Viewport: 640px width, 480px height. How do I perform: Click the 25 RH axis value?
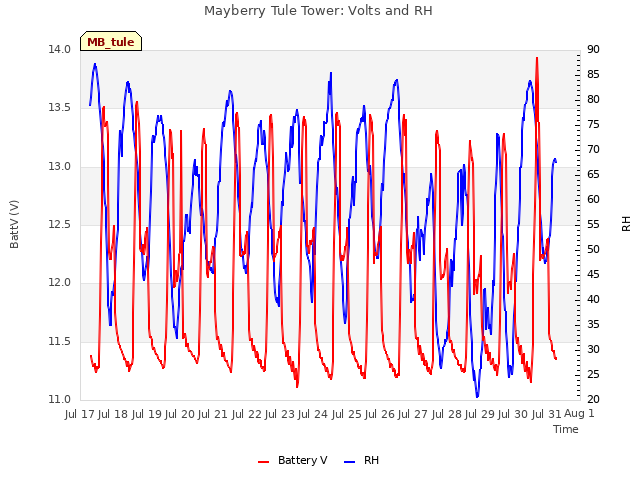593,375
